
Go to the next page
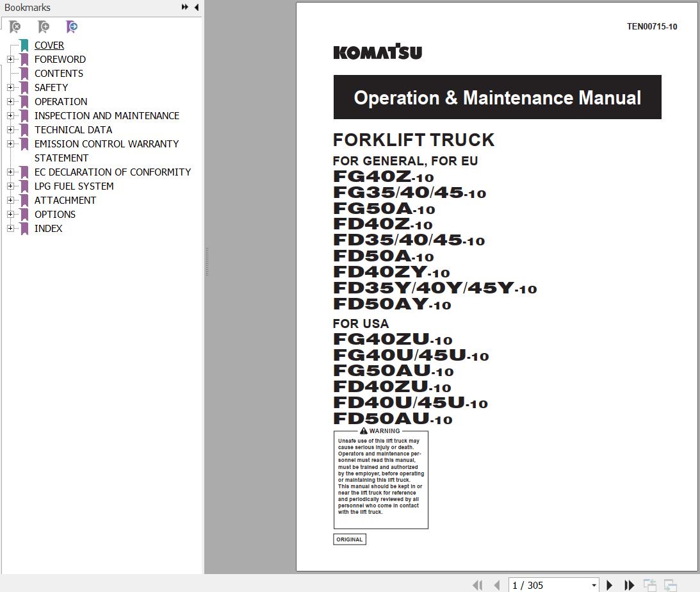pos(609,585)
